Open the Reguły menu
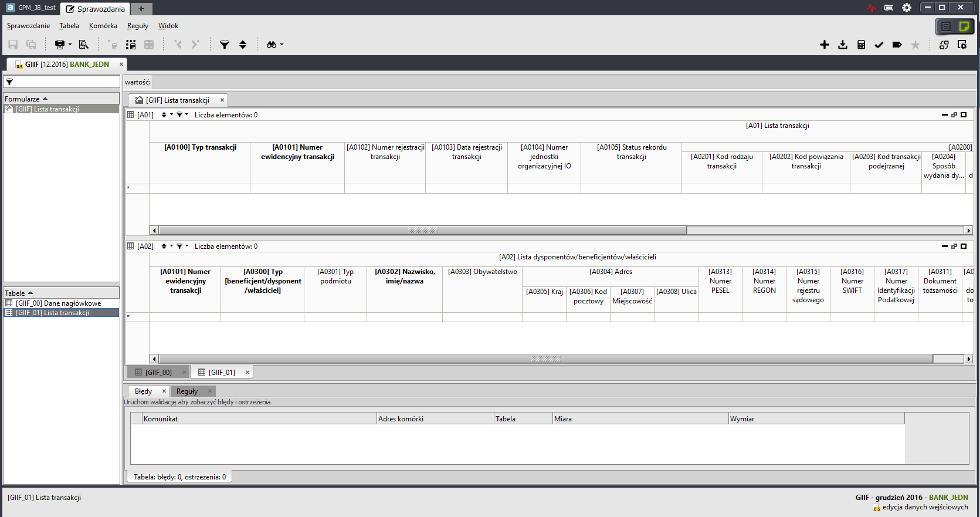Image resolution: width=980 pixels, height=517 pixels. pyautogui.click(x=138, y=26)
